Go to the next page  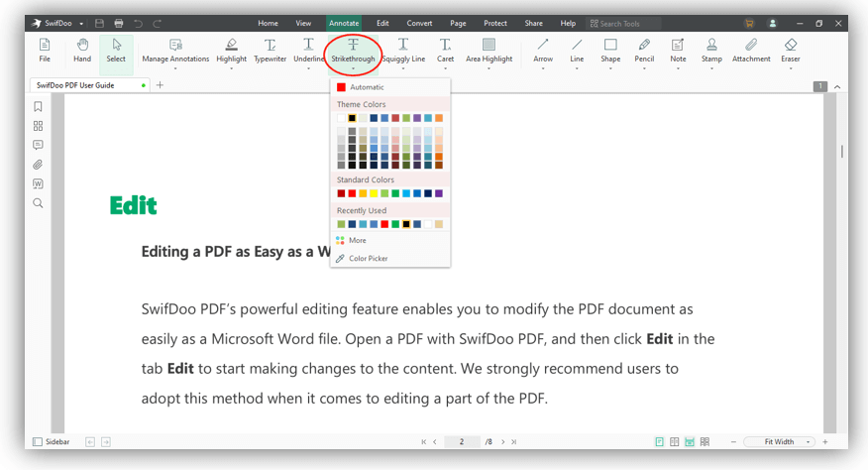click(x=502, y=441)
